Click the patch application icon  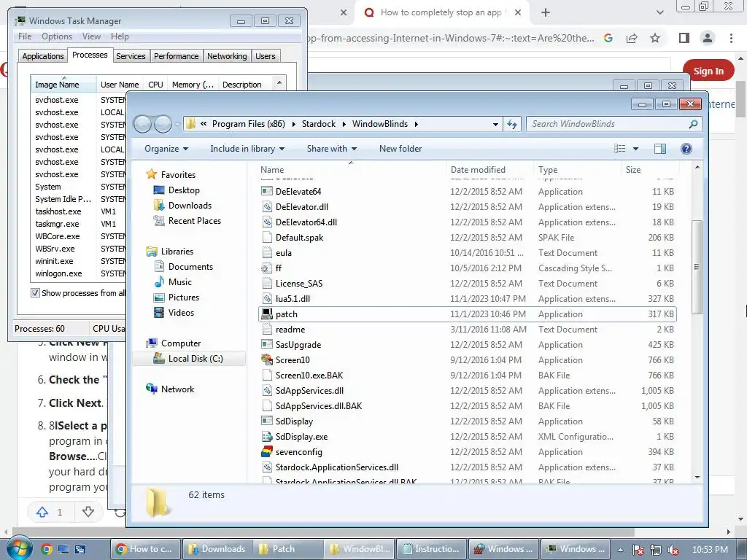point(266,314)
